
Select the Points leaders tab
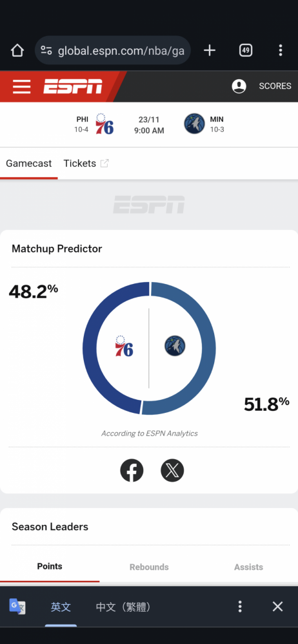point(50,567)
